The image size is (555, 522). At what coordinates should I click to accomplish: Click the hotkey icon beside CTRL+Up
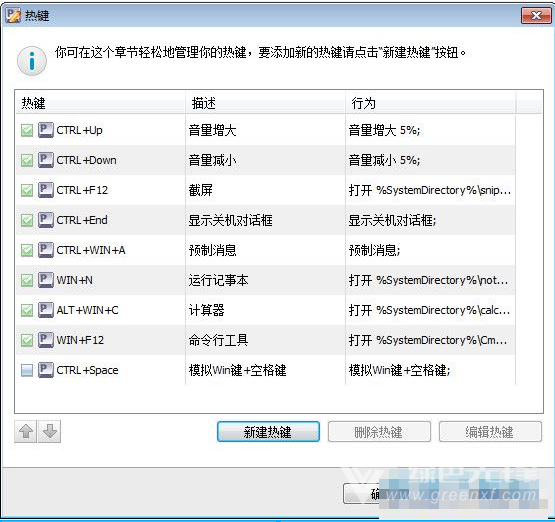46,130
